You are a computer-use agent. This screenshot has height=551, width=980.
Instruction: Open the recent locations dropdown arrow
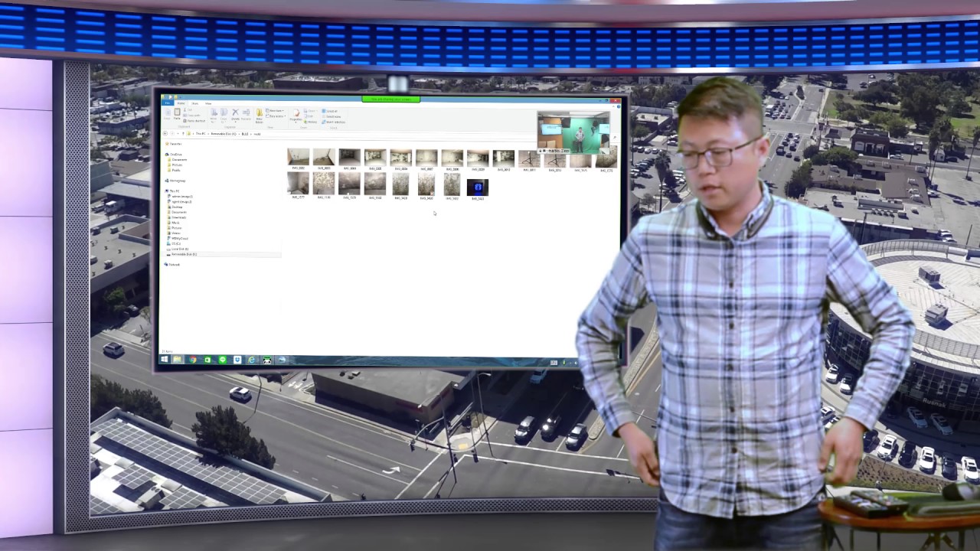178,133
